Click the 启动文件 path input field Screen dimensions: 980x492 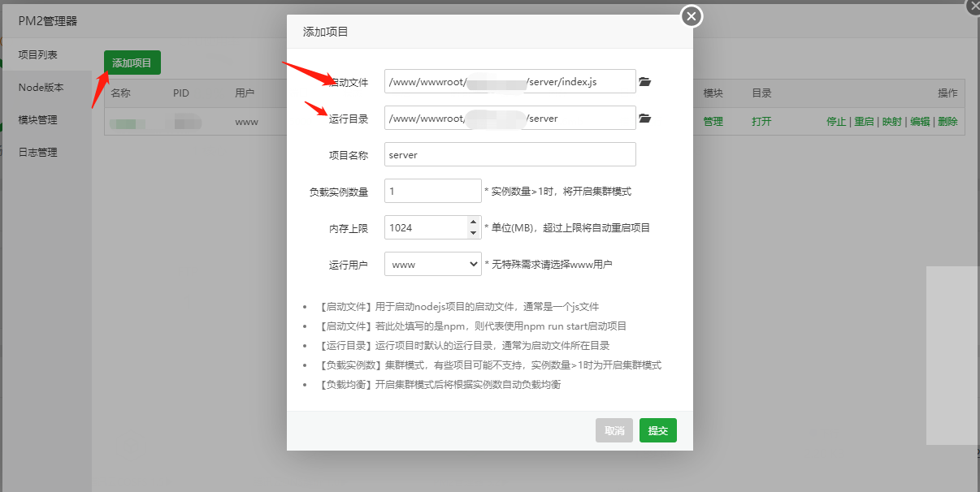510,81
